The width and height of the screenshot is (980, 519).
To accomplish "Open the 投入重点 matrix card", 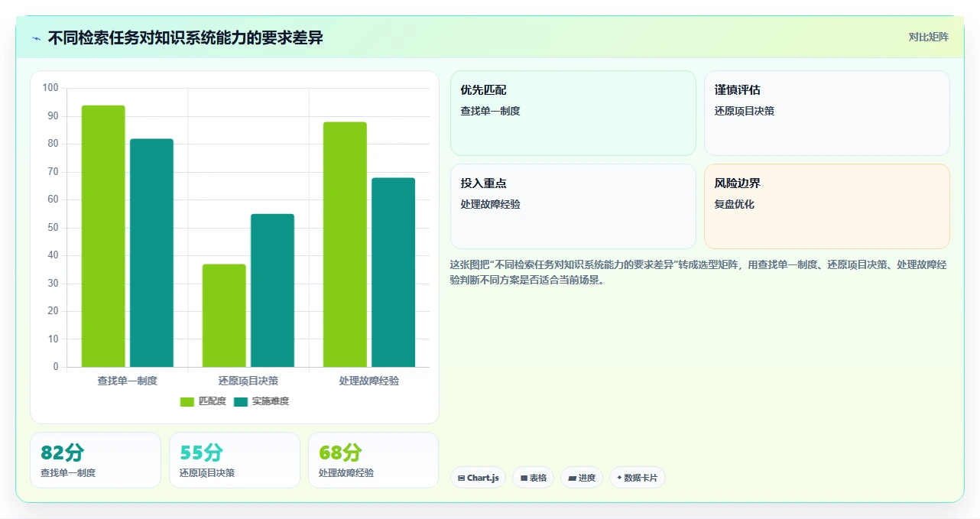I will click(573, 206).
